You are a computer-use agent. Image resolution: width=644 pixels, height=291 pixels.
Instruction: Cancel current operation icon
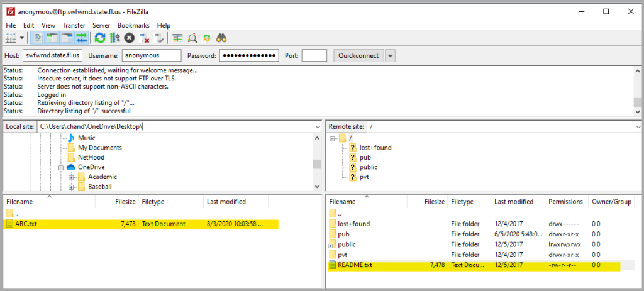pos(130,38)
